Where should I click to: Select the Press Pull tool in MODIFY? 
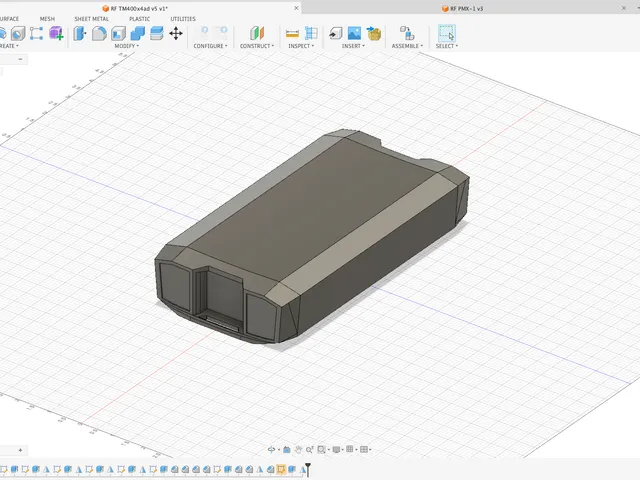[x=80, y=33]
